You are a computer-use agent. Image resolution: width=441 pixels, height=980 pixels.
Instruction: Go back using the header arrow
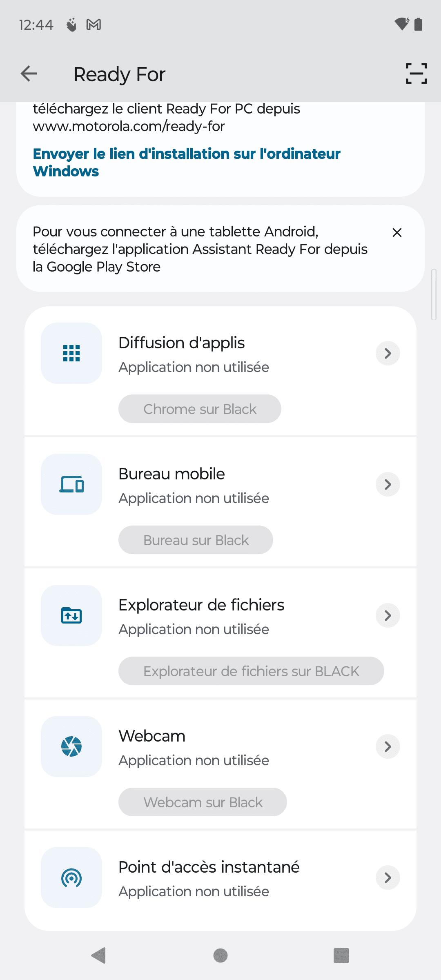[29, 74]
